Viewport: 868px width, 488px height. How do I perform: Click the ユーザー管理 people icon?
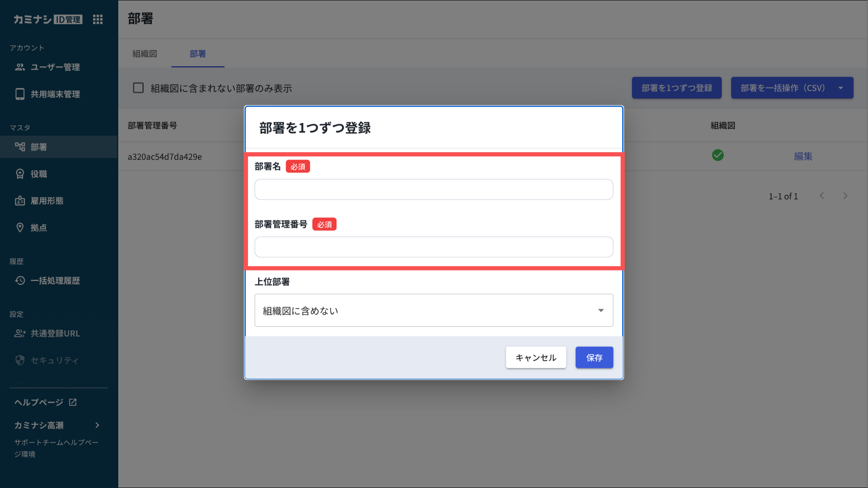[20, 67]
